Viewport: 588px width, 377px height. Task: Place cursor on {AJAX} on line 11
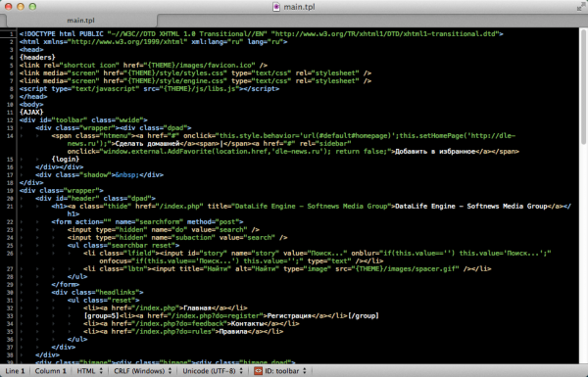pyautogui.click(x=31, y=112)
